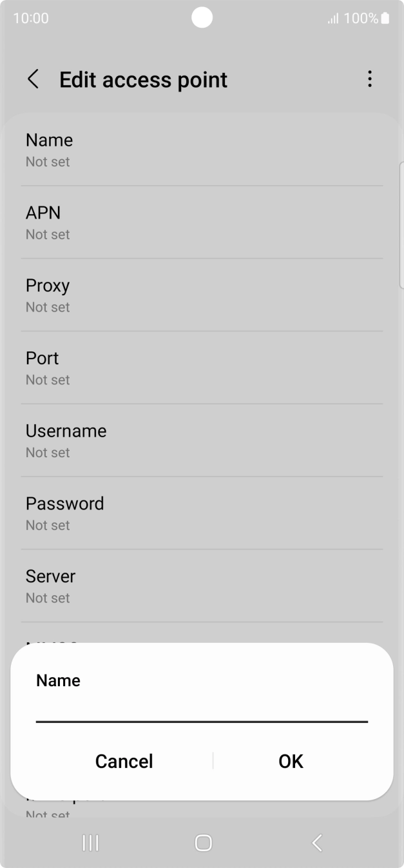
Task: Select the Password setting row
Action: coord(202,513)
